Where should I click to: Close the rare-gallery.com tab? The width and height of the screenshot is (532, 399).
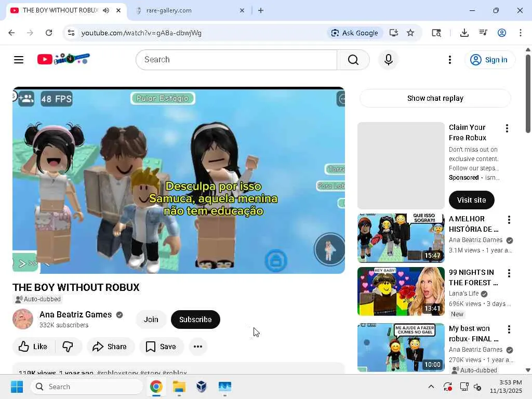click(x=242, y=10)
